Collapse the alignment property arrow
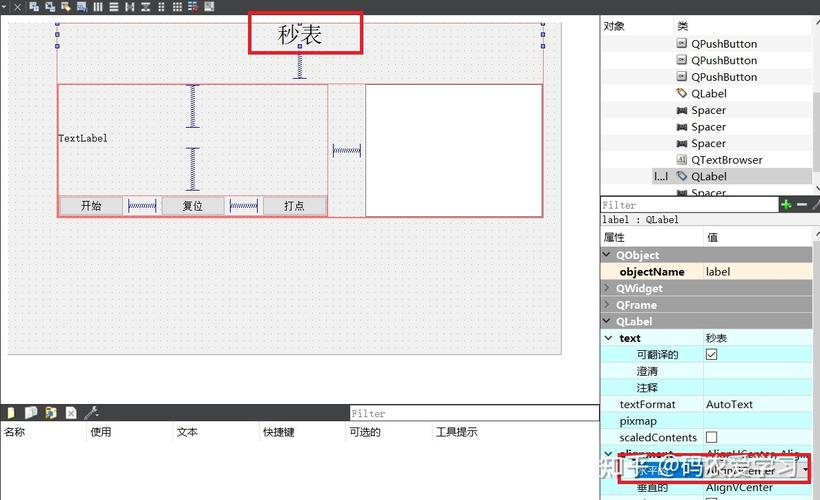This screenshot has width=820, height=500. (608, 453)
